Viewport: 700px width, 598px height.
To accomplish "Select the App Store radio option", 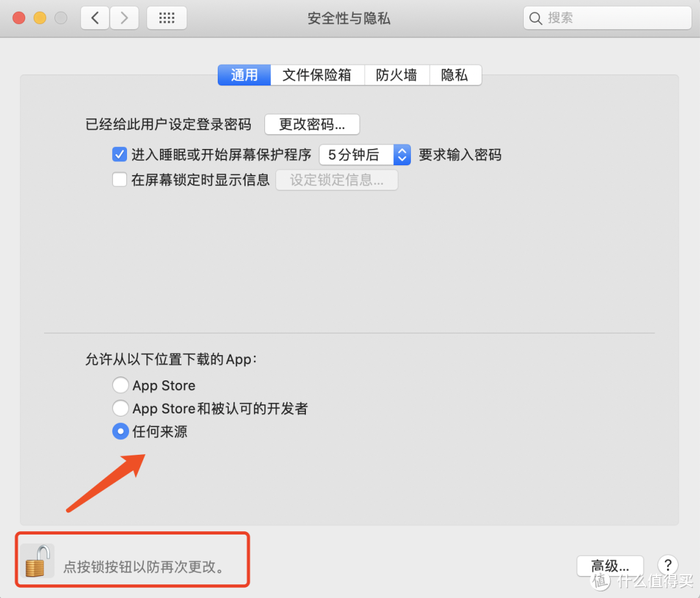I will 121,385.
